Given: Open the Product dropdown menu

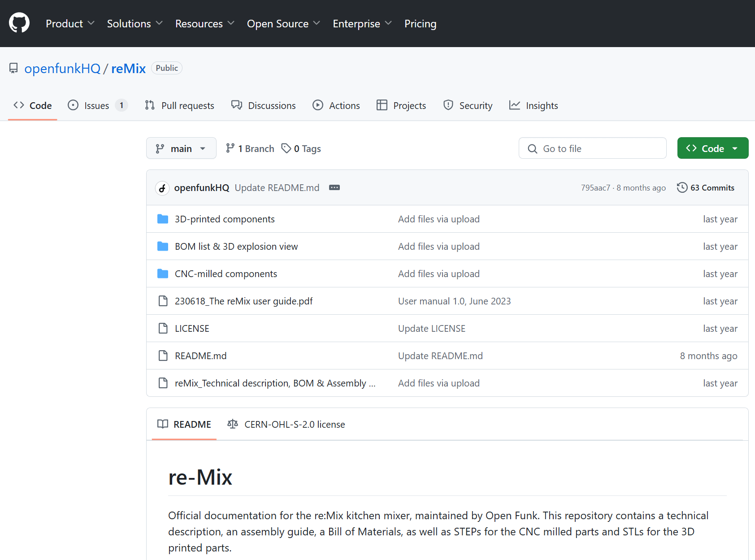Looking at the screenshot, I should 70,23.
